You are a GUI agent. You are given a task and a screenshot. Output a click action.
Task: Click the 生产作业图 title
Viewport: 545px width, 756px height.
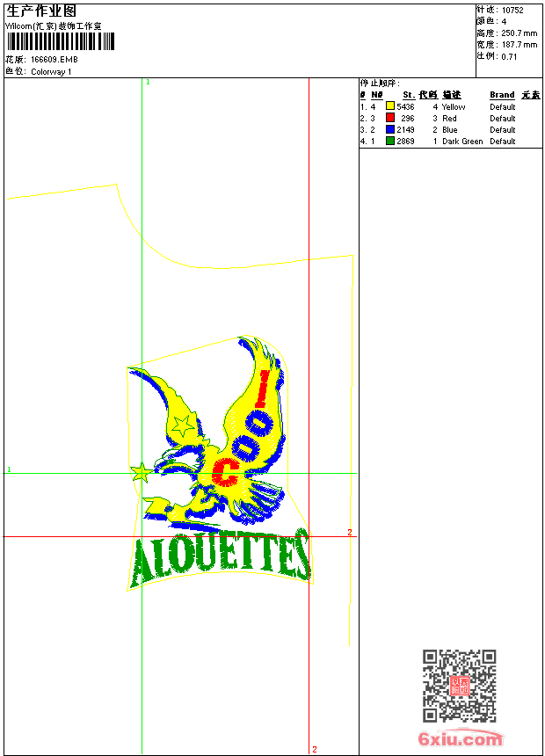pos(41,11)
